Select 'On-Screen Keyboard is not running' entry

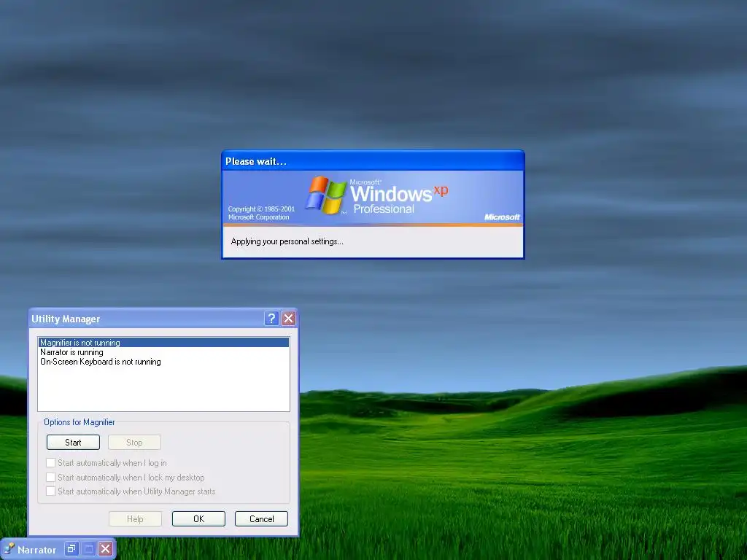pos(163,362)
